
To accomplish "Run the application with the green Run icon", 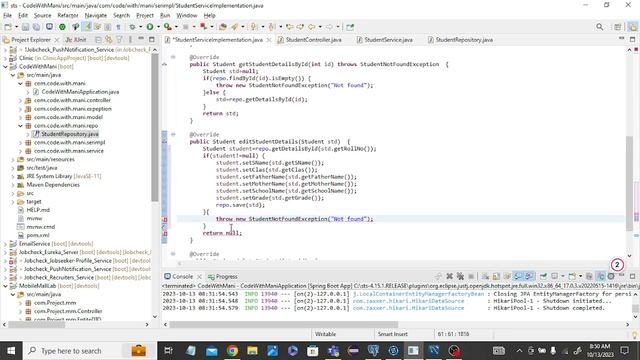I will click(150, 27).
